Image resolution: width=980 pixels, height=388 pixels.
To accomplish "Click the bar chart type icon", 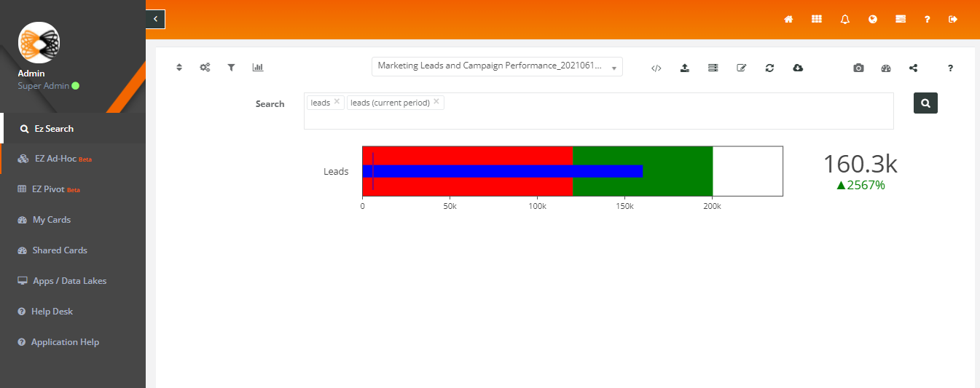I will [x=258, y=67].
